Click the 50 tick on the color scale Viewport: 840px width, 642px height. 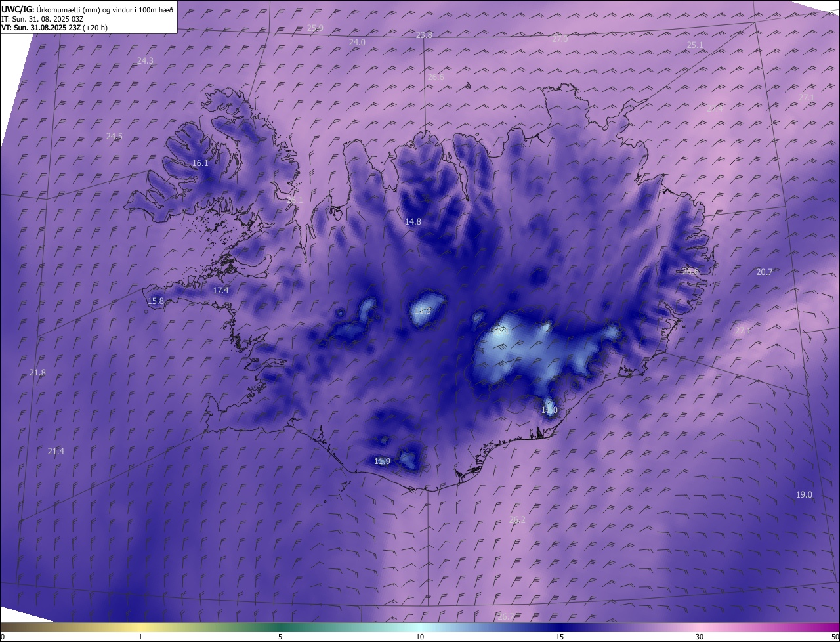click(835, 637)
